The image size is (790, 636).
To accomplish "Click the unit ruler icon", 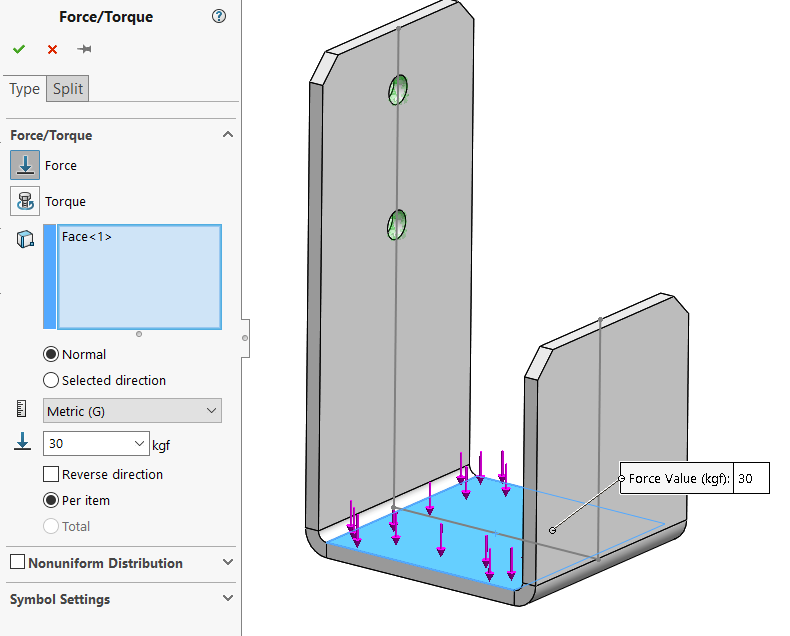I will click(21, 409).
